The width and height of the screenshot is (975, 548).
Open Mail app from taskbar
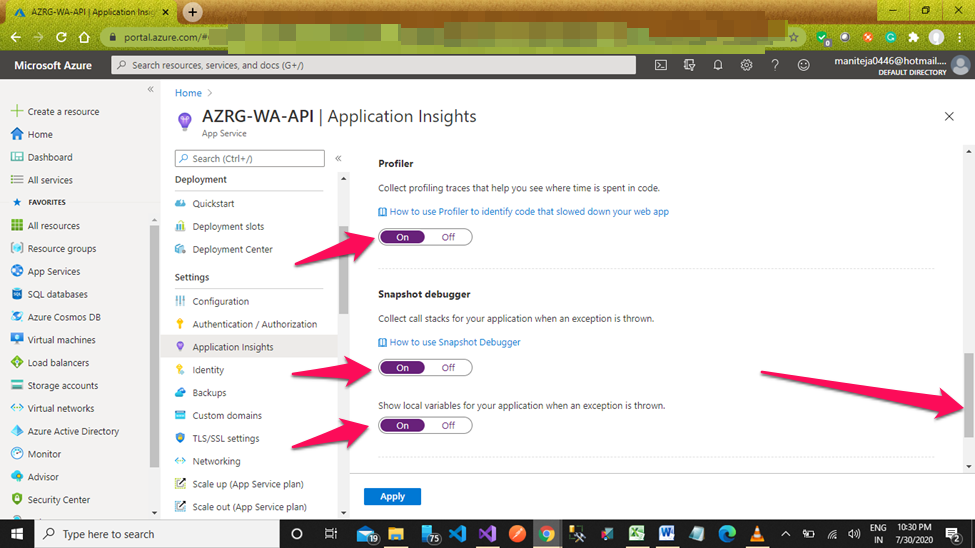pos(367,534)
